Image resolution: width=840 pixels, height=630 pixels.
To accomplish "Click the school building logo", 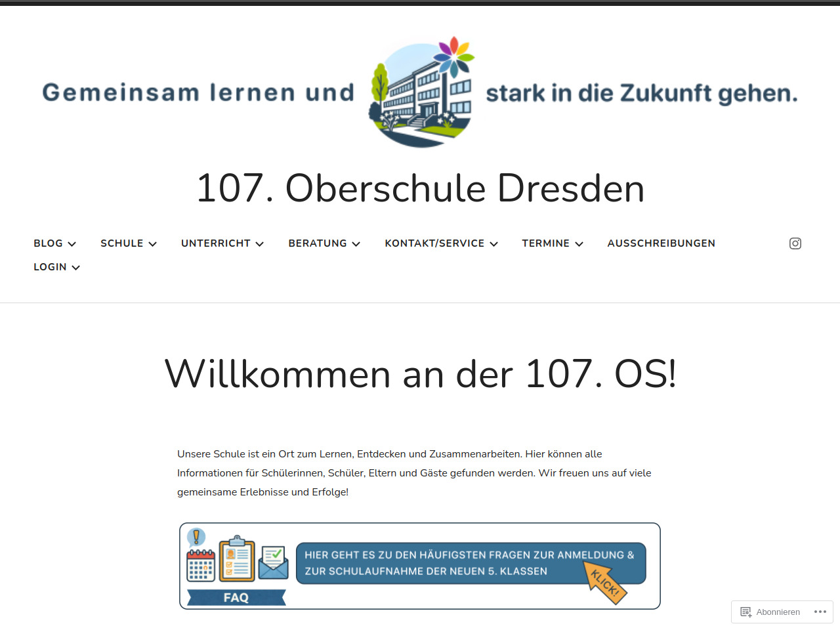I will [421, 93].
